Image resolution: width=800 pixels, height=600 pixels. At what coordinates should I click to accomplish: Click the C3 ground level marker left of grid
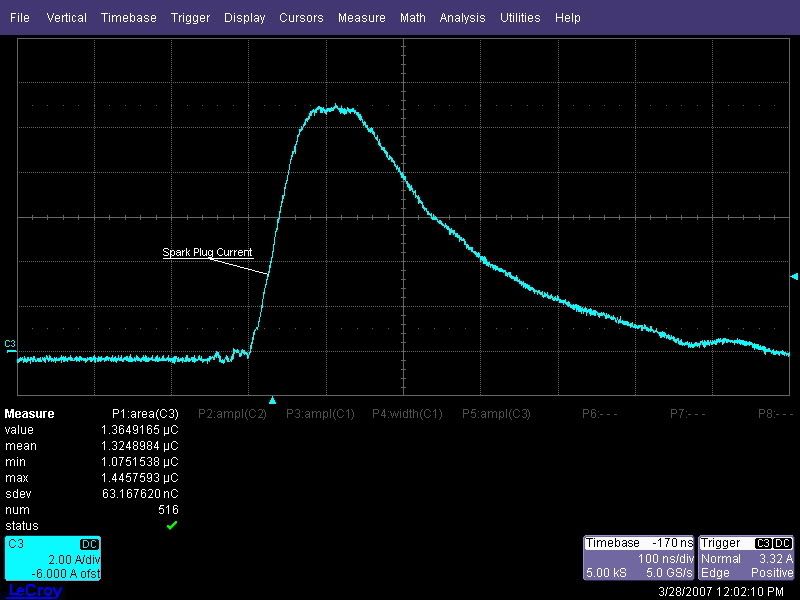pyautogui.click(x=10, y=345)
